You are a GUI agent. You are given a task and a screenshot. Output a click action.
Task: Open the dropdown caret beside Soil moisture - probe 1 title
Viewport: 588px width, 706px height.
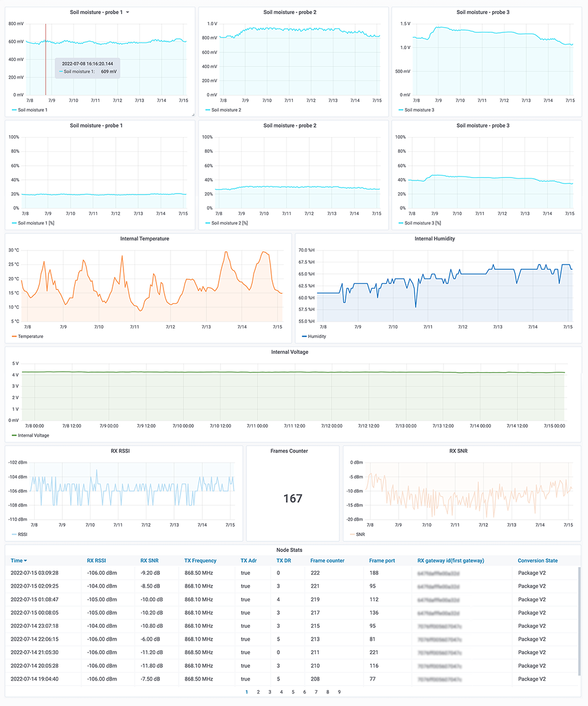128,12
